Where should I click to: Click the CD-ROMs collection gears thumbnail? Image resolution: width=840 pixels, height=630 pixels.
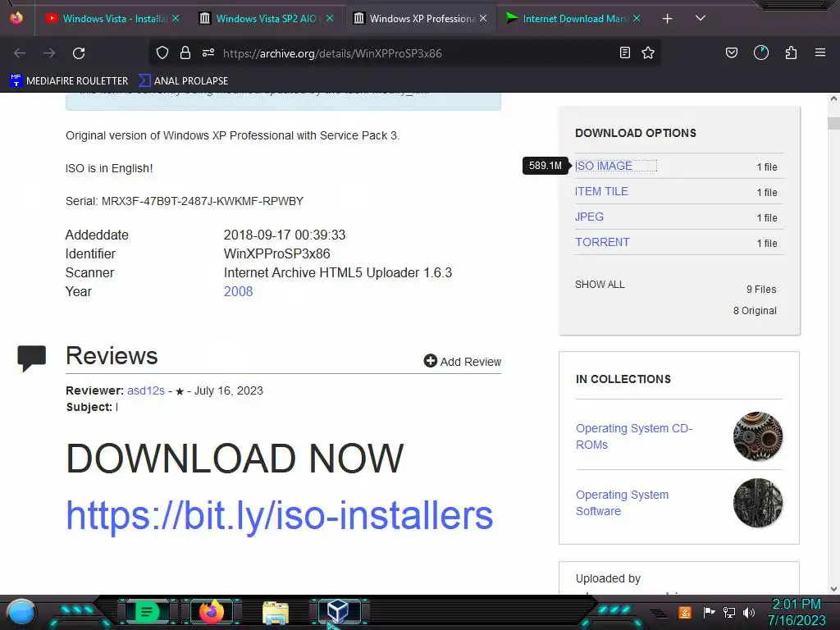pyautogui.click(x=757, y=436)
